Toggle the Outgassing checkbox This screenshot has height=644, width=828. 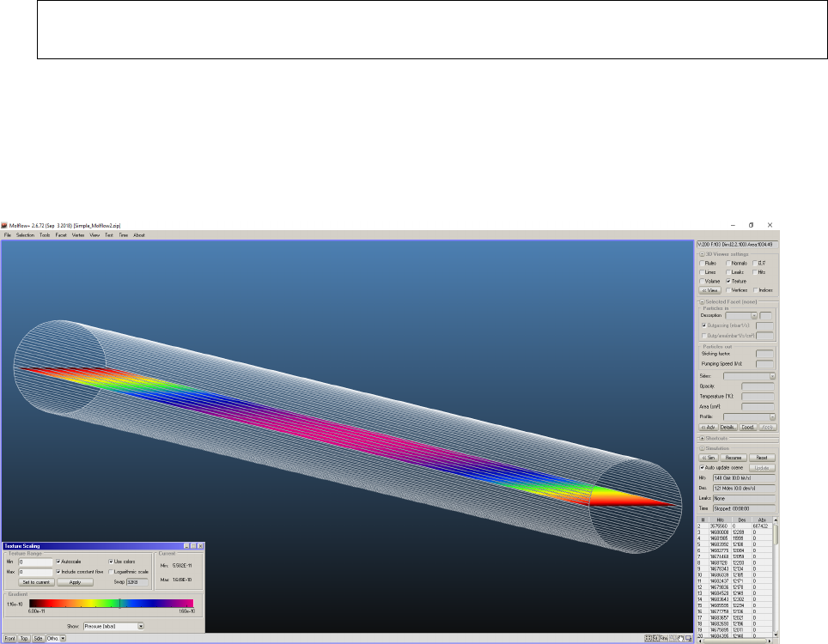704,325
